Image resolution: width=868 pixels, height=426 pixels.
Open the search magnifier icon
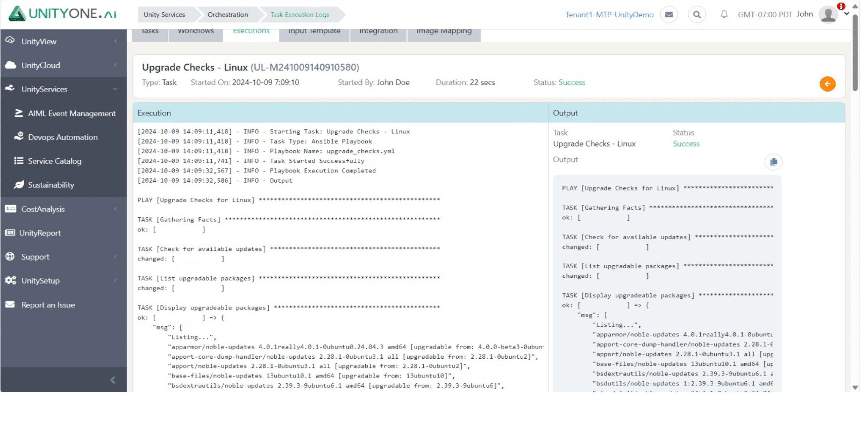[x=696, y=15]
